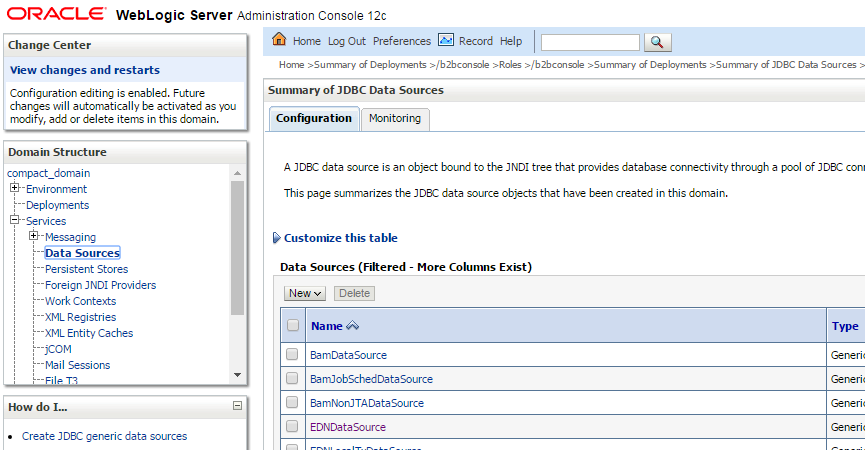Open the New dropdown button
Viewport: 865px width, 450px height.
(305, 293)
